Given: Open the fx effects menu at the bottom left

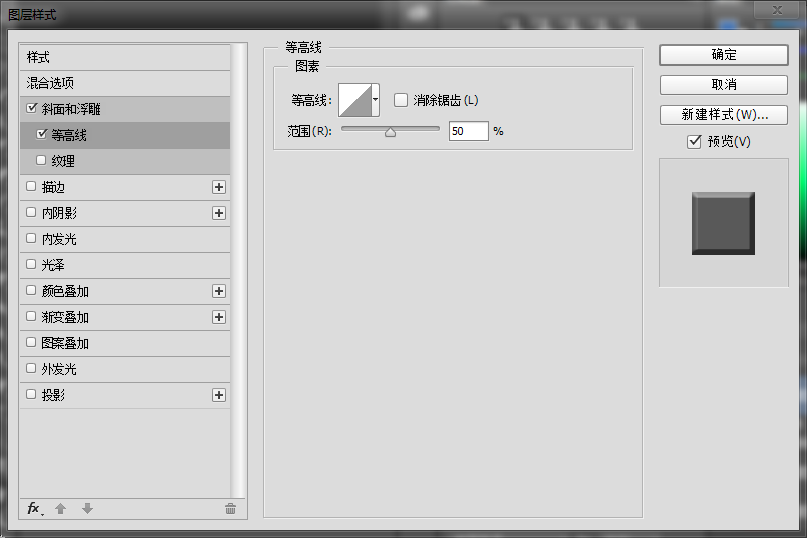Looking at the screenshot, I should coord(33,508).
